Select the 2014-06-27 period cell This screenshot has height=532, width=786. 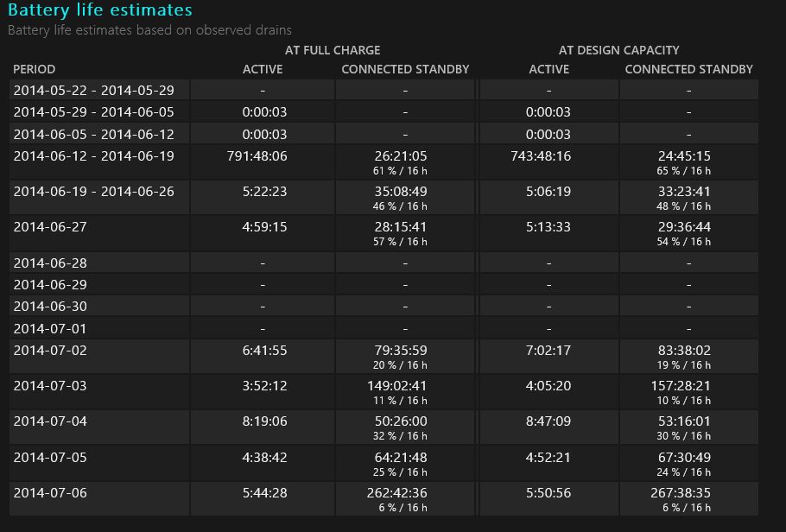(x=50, y=227)
